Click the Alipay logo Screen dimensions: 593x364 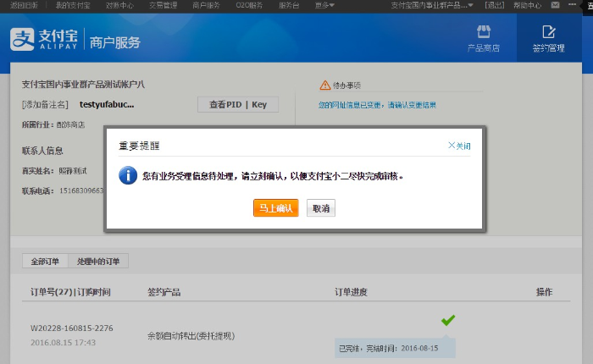(44, 39)
